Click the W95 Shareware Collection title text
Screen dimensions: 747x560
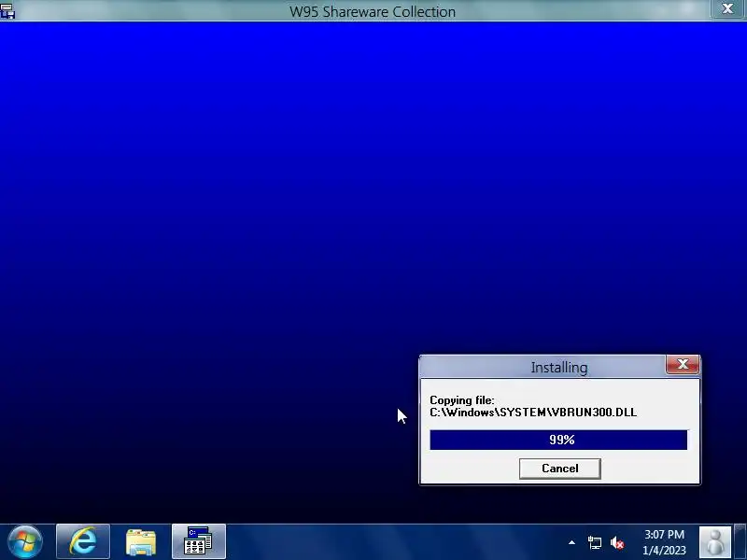tap(372, 11)
